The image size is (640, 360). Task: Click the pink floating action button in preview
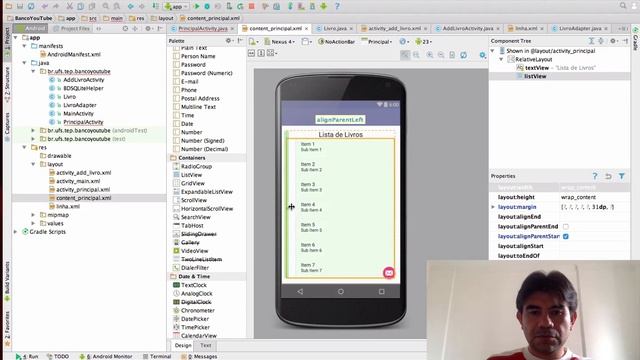click(389, 273)
